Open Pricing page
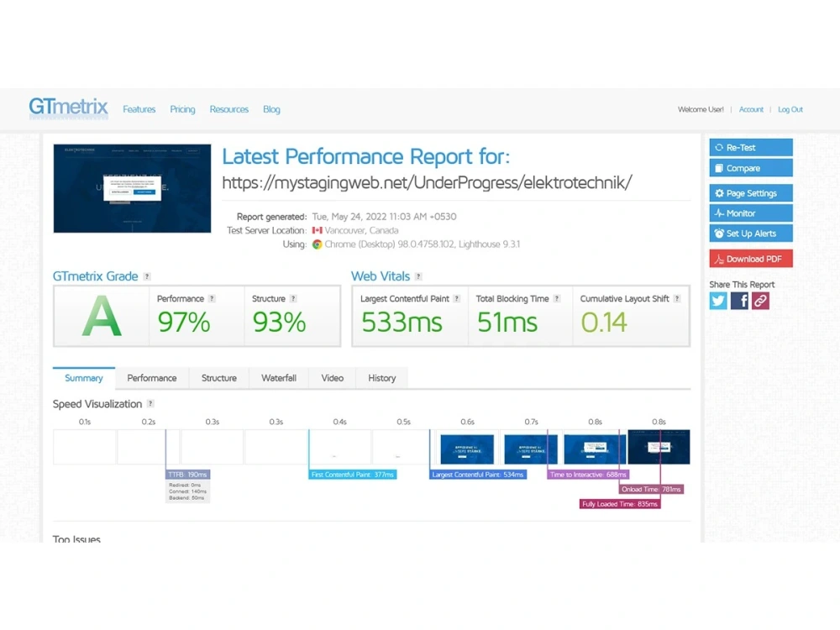The image size is (840, 630). pos(182,109)
